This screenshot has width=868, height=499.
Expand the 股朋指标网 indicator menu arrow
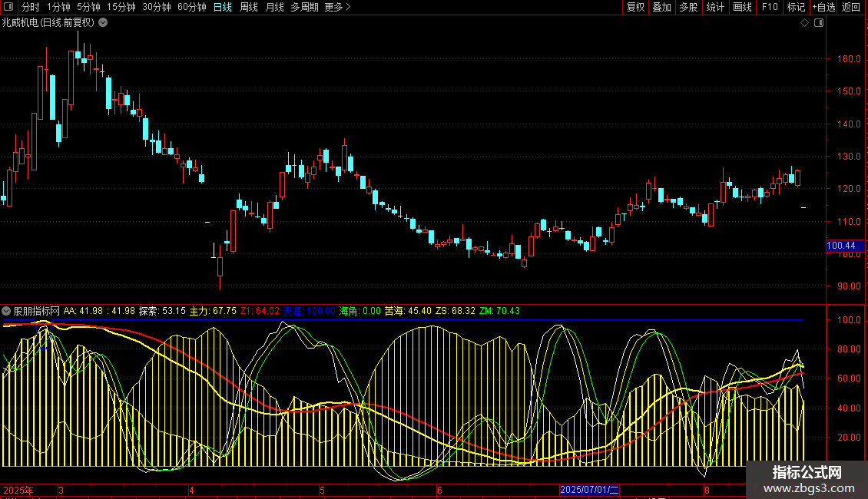point(7,311)
